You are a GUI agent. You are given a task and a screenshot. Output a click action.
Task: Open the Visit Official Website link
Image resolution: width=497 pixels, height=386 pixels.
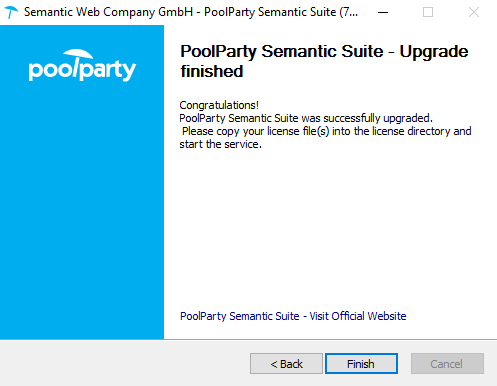(293, 316)
